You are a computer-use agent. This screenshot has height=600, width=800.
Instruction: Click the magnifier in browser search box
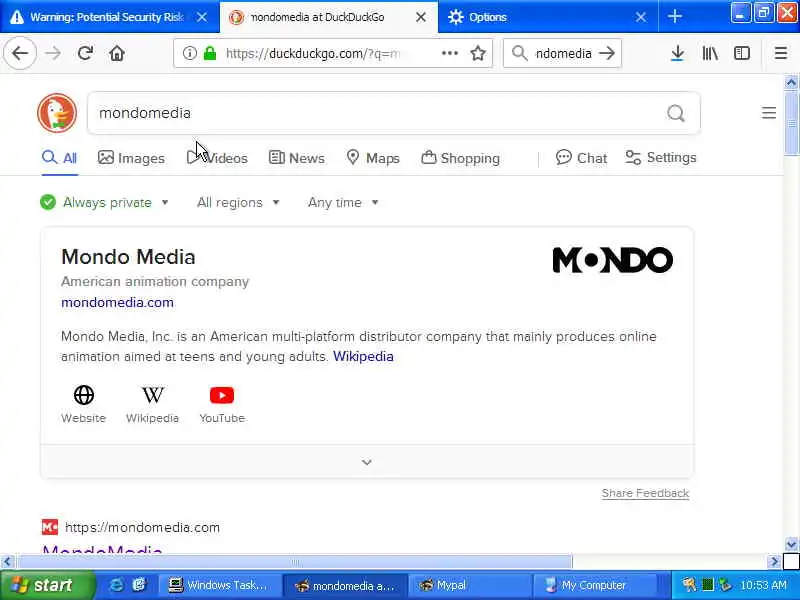click(x=519, y=53)
